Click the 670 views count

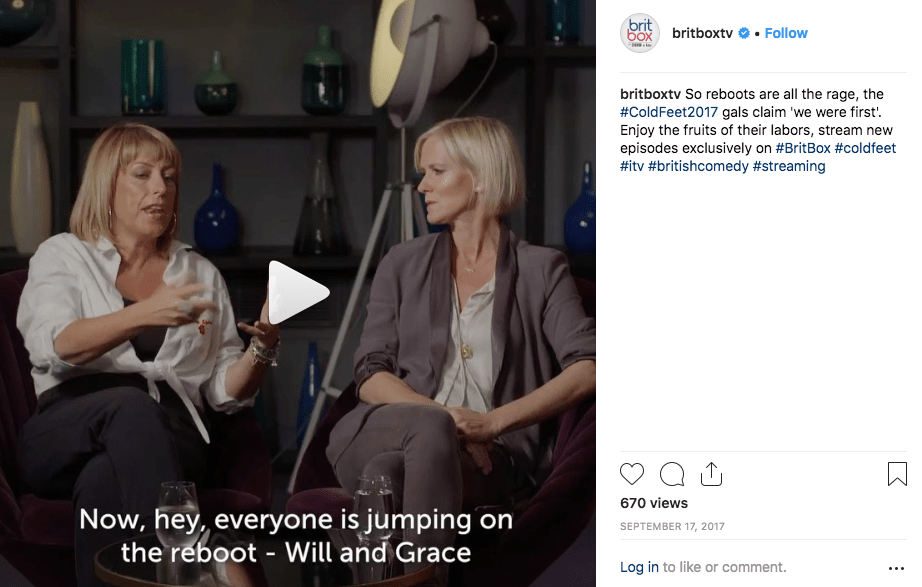click(x=654, y=503)
